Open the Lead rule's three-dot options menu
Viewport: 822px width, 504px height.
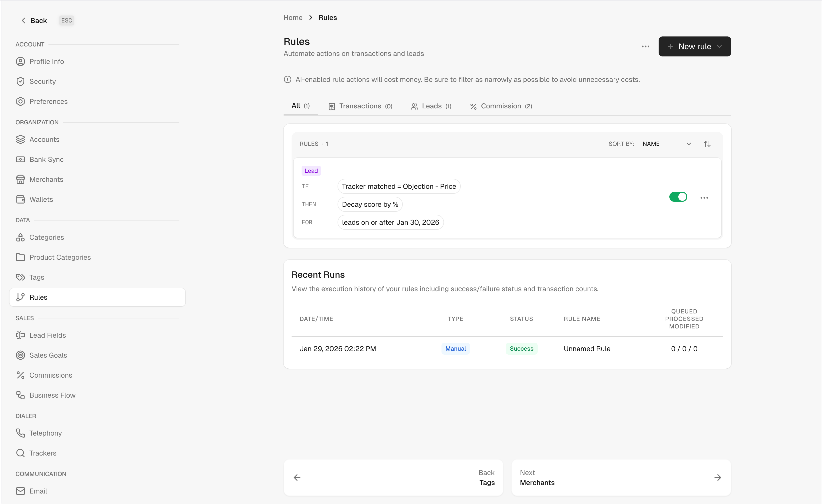[x=704, y=198]
